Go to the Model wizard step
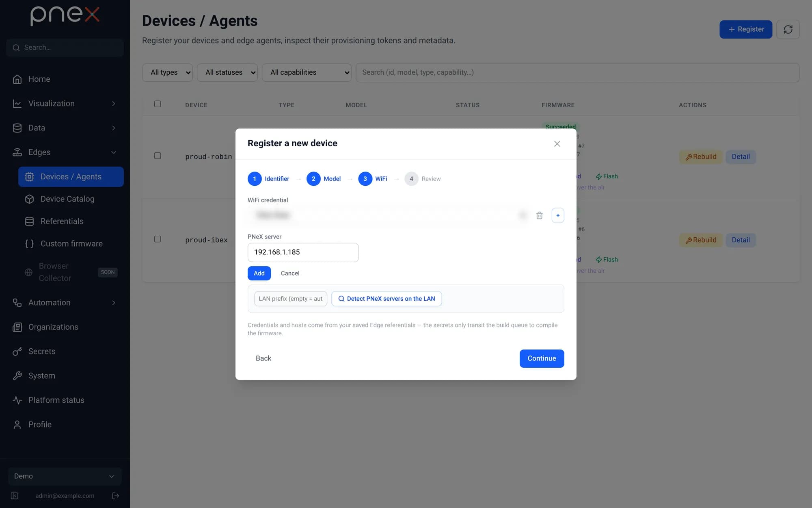The image size is (812, 508). pyautogui.click(x=324, y=179)
